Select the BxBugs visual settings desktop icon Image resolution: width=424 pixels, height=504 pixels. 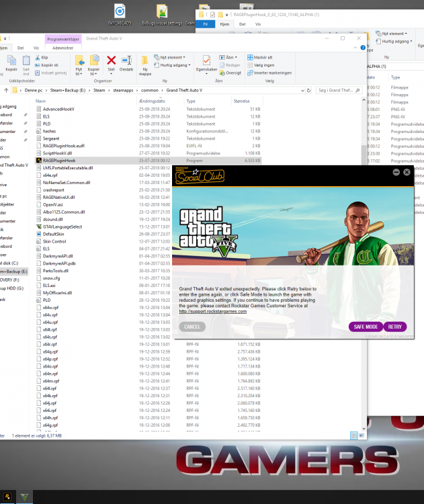click(x=162, y=15)
